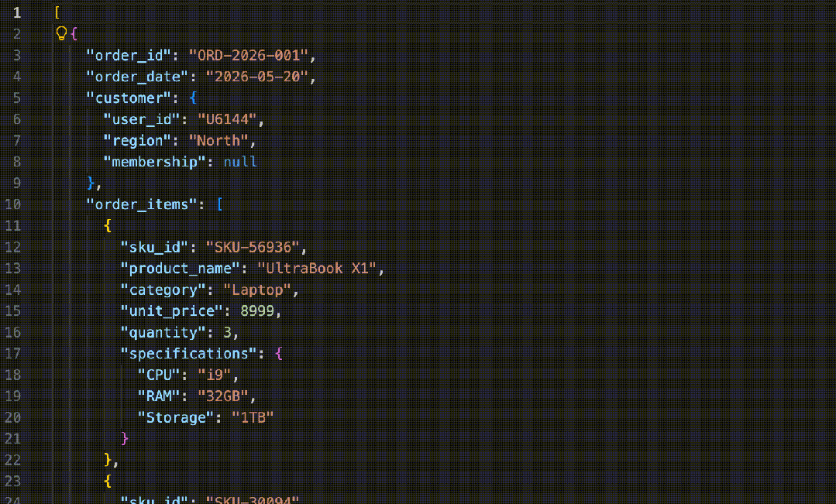Click the "specifications" key

(188, 354)
